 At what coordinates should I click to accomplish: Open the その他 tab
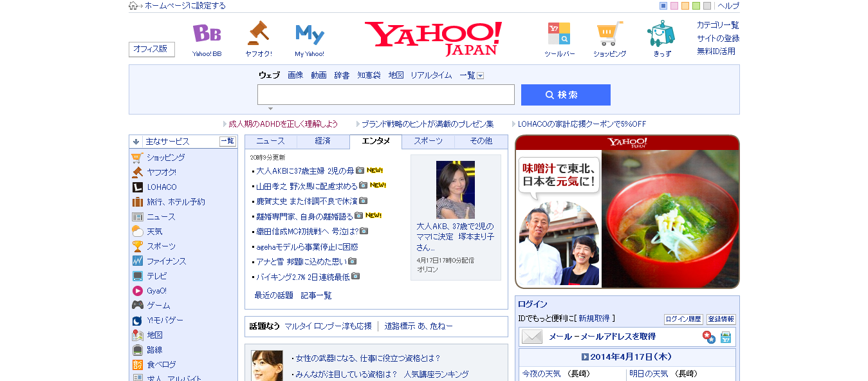481,141
